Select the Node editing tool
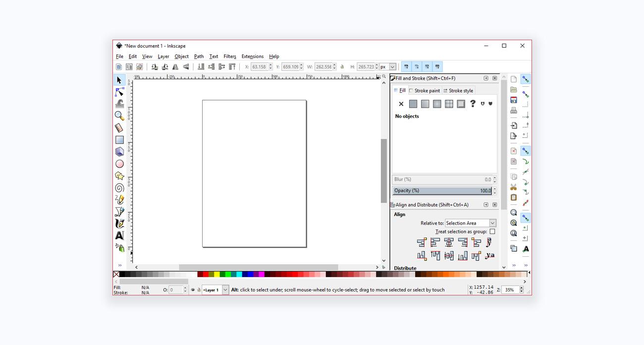 [119, 92]
